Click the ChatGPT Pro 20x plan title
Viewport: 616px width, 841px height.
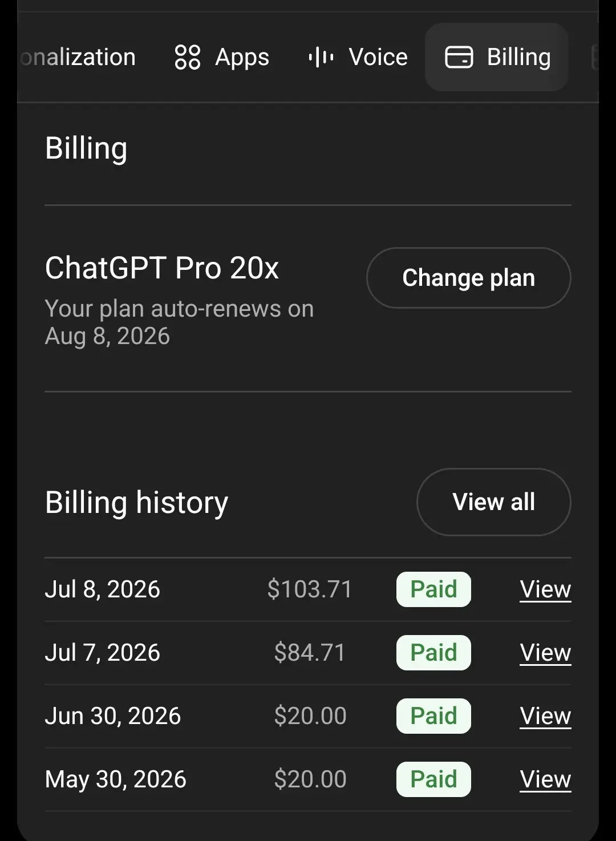coord(162,268)
